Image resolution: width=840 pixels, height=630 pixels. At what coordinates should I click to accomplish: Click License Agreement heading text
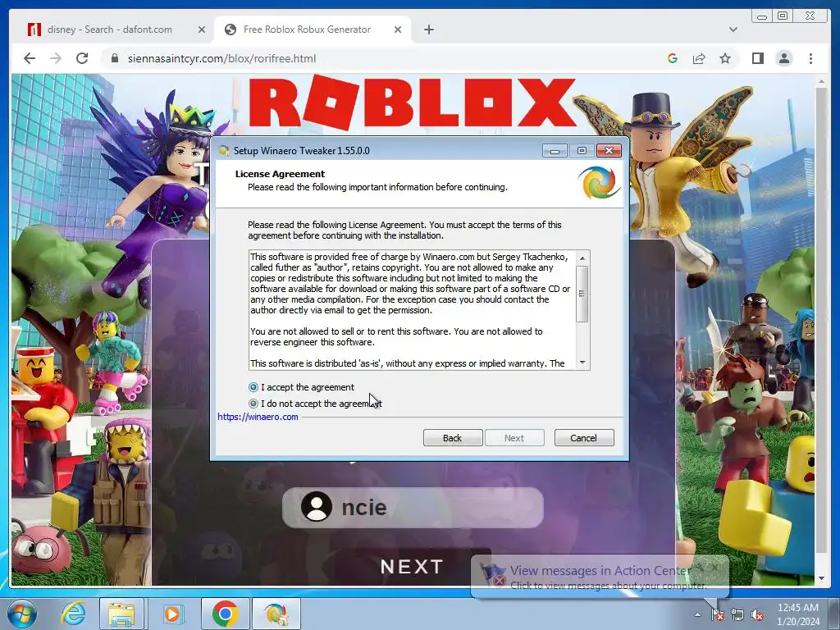pyautogui.click(x=280, y=174)
